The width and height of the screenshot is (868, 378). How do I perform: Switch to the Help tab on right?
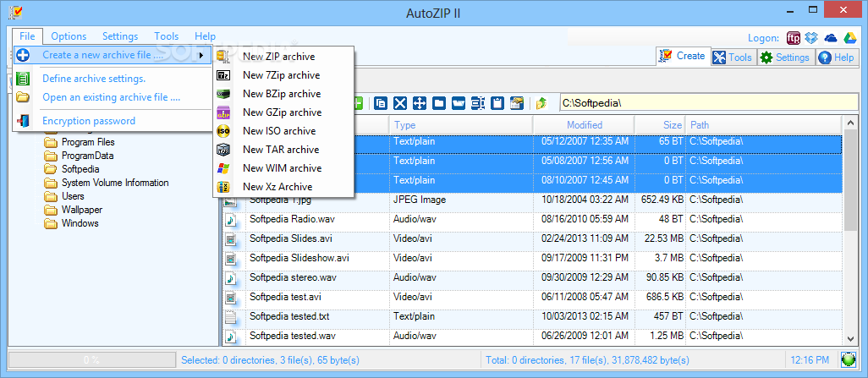(x=837, y=57)
